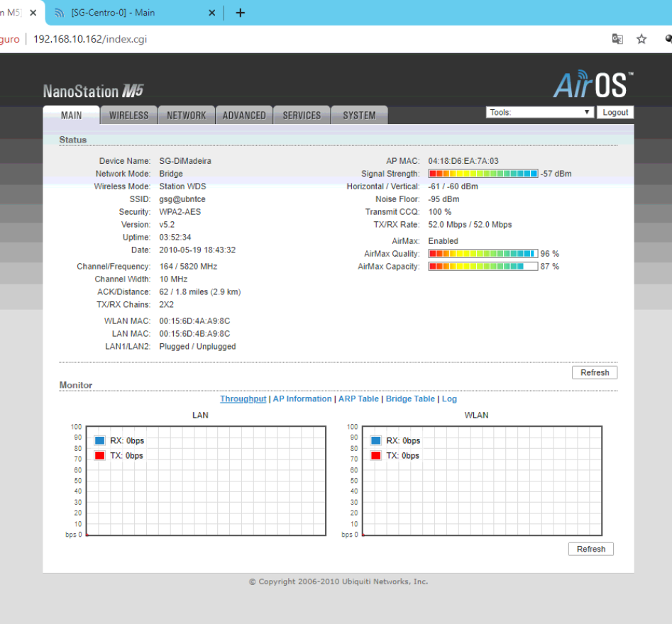Click the AirMax value Enabled
The image size is (672, 624).
tap(443, 241)
